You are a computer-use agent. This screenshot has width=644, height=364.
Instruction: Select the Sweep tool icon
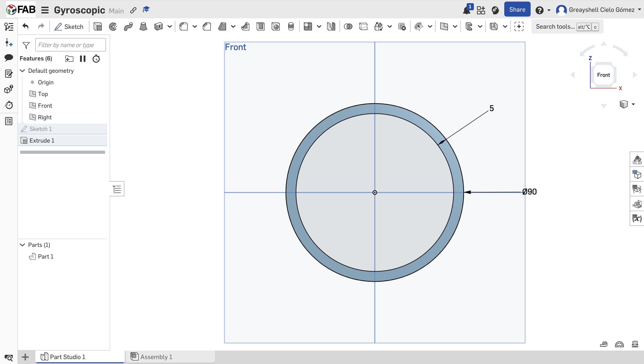tap(128, 27)
